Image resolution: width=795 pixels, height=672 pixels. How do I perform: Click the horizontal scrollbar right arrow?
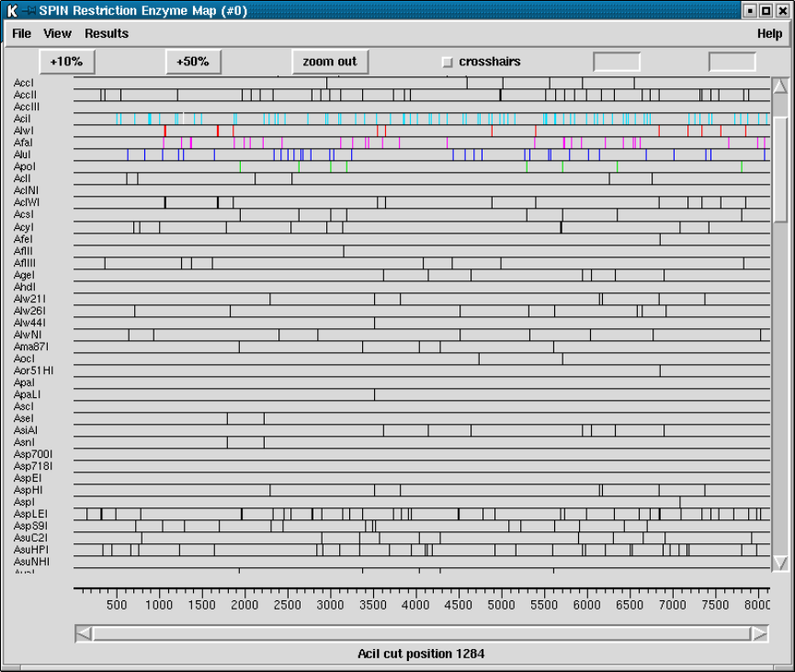point(759,633)
